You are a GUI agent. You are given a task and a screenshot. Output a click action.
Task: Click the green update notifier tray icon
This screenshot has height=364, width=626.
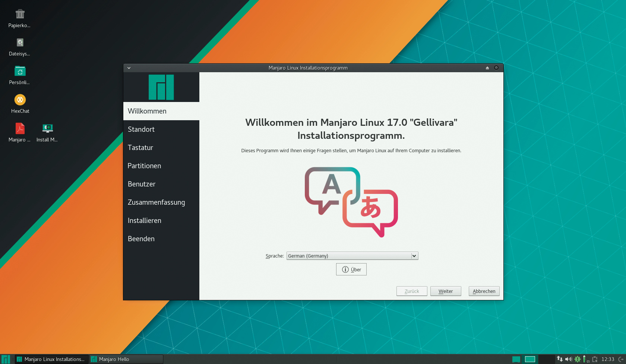tap(577, 359)
